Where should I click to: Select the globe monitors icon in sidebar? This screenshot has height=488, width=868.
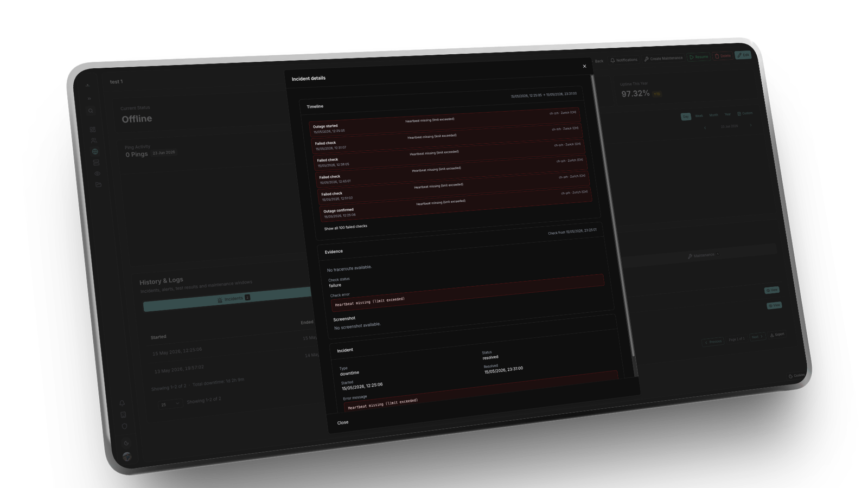tap(95, 151)
